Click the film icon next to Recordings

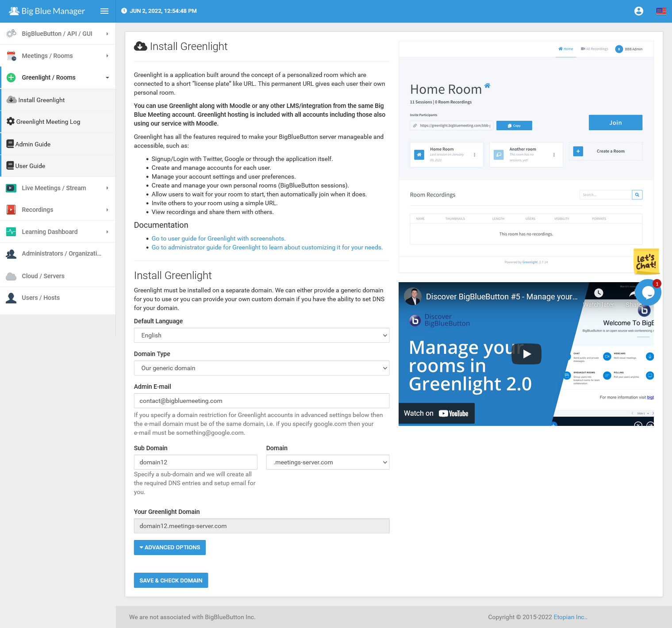[11, 210]
